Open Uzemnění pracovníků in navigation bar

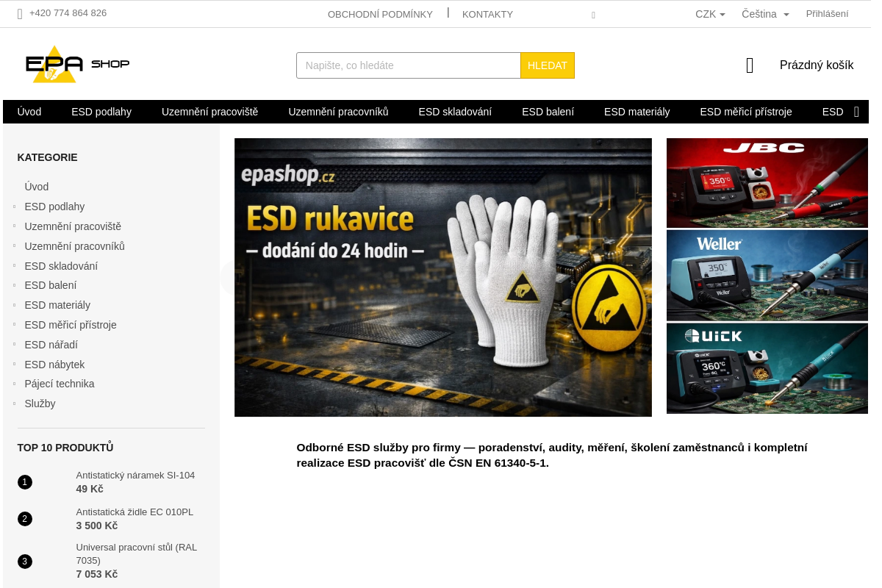point(338,112)
